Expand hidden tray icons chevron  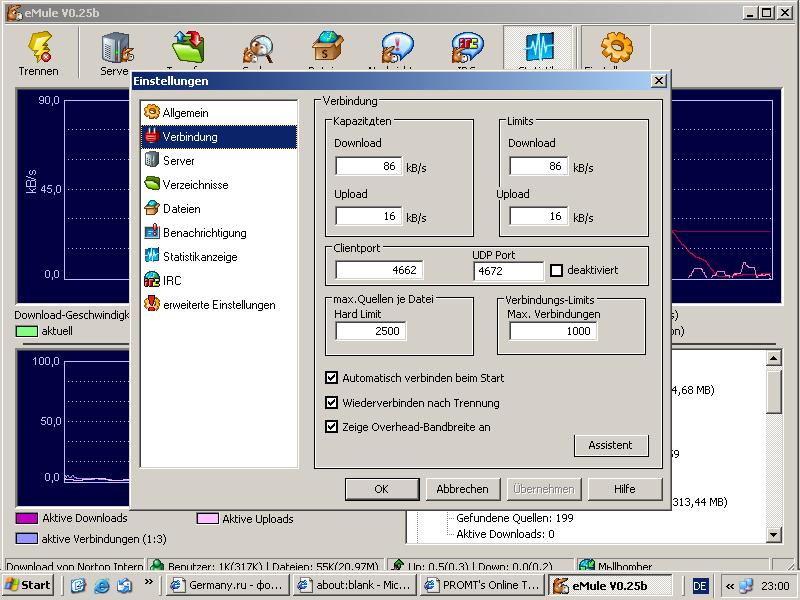(730, 586)
